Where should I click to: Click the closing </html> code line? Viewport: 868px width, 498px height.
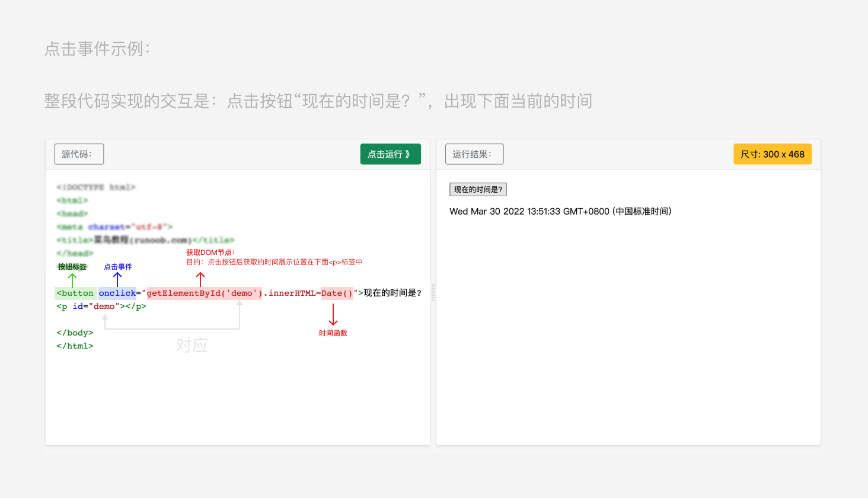pos(75,346)
